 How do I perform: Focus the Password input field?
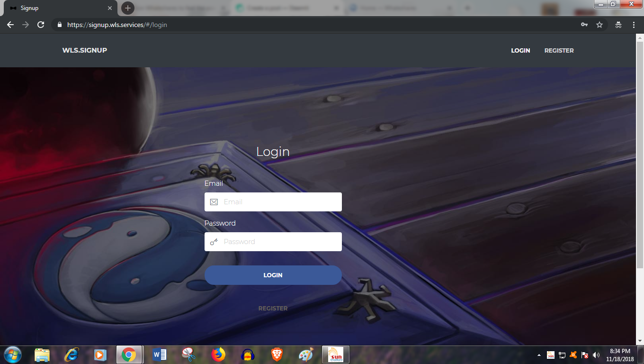point(273,242)
